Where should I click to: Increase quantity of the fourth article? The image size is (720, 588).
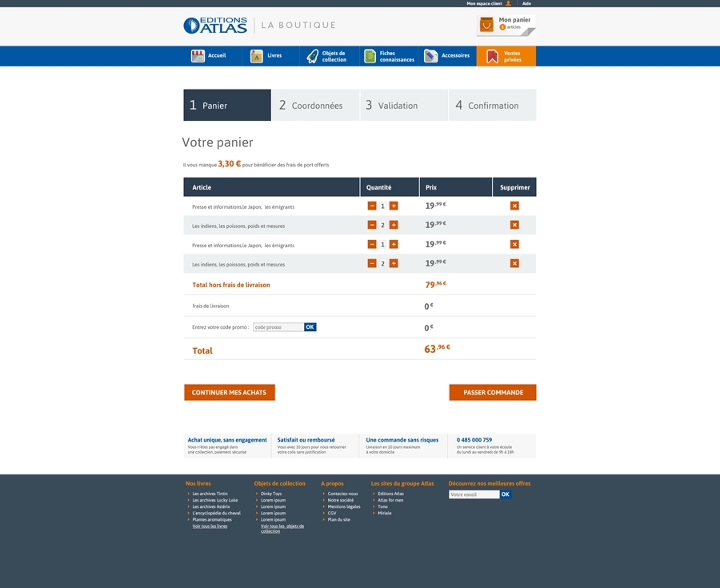[x=394, y=263]
